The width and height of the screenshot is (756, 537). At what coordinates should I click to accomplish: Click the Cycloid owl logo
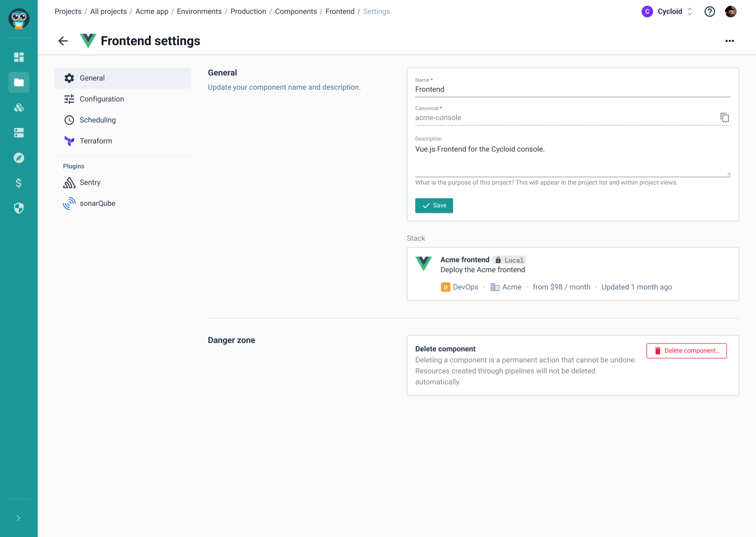pos(19,19)
